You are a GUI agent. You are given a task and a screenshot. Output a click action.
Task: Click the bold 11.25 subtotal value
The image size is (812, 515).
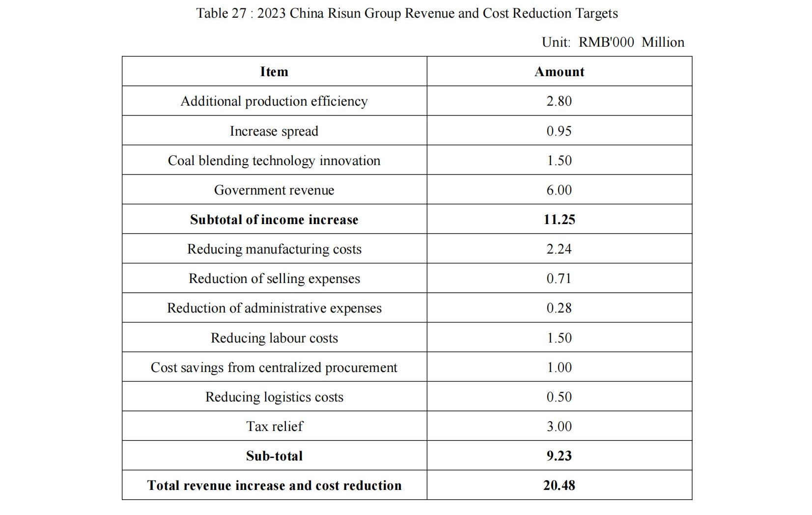[559, 220]
